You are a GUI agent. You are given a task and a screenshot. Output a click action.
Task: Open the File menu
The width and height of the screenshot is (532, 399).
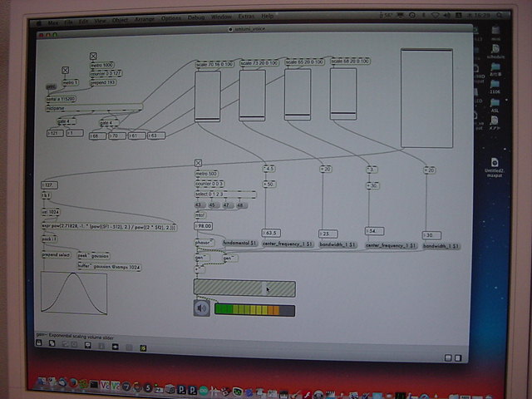(x=68, y=22)
